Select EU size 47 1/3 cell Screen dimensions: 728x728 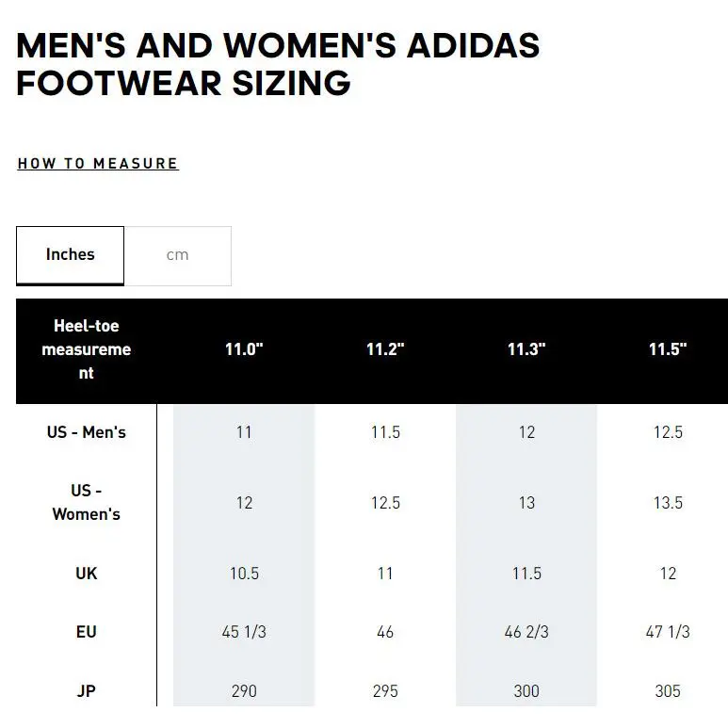[668, 632]
